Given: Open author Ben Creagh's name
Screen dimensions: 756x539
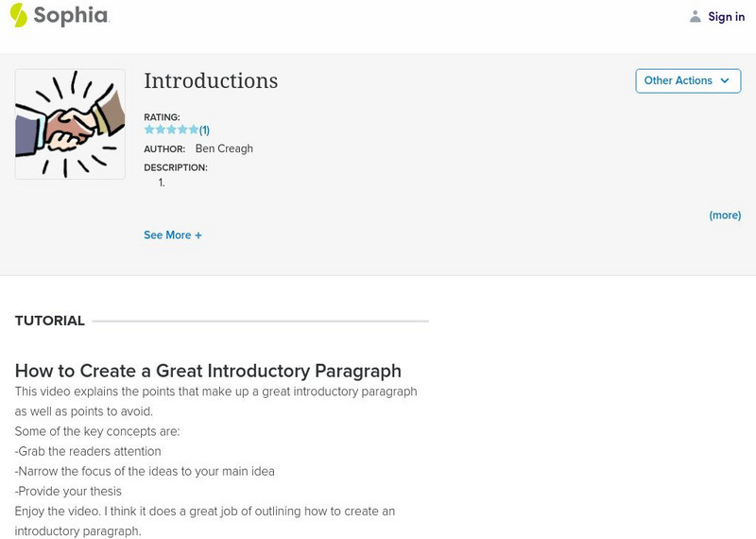Looking at the screenshot, I should [x=224, y=148].
